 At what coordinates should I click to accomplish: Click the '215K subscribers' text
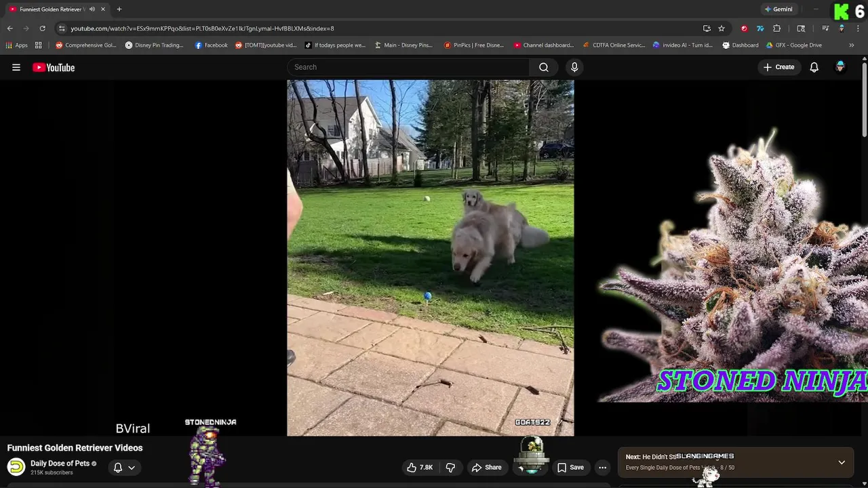(52, 472)
